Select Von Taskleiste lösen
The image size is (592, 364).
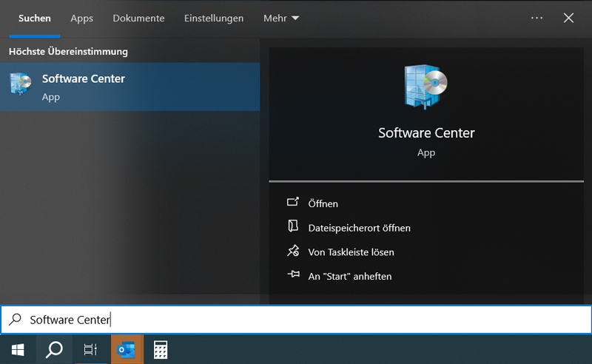[351, 252]
